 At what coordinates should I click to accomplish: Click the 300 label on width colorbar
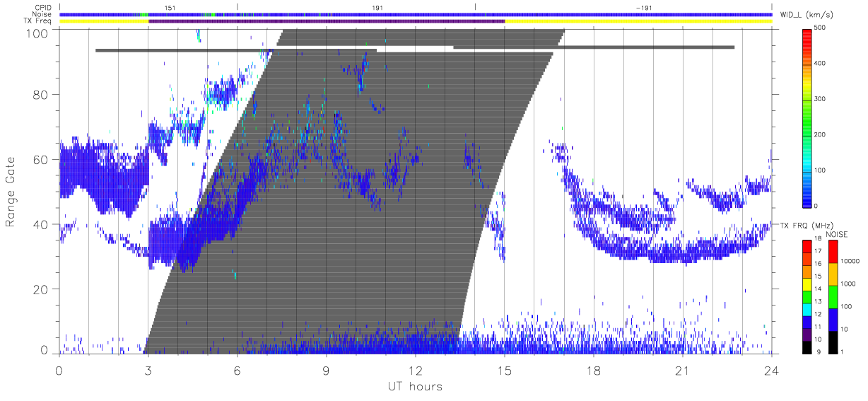[820, 99]
